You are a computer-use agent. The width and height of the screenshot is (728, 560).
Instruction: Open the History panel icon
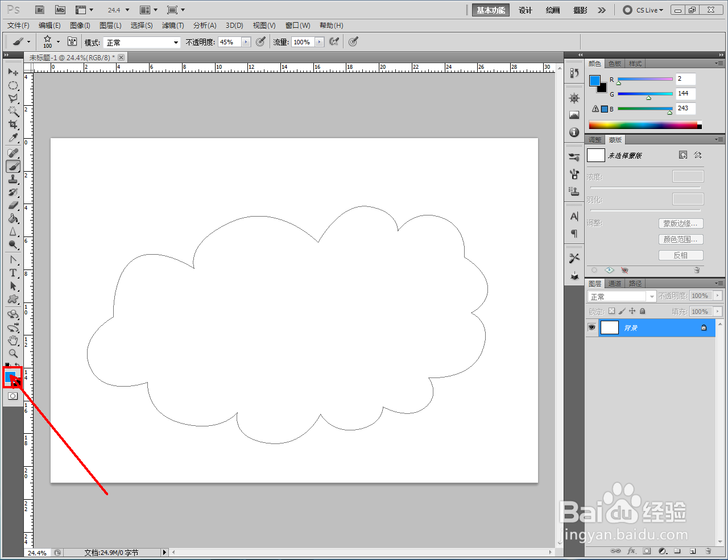[x=574, y=73]
